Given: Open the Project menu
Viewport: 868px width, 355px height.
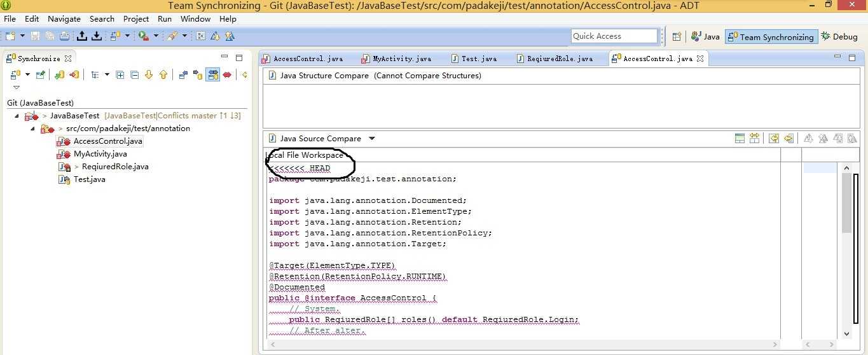Looking at the screenshot, I should click(x=136, y=18).
